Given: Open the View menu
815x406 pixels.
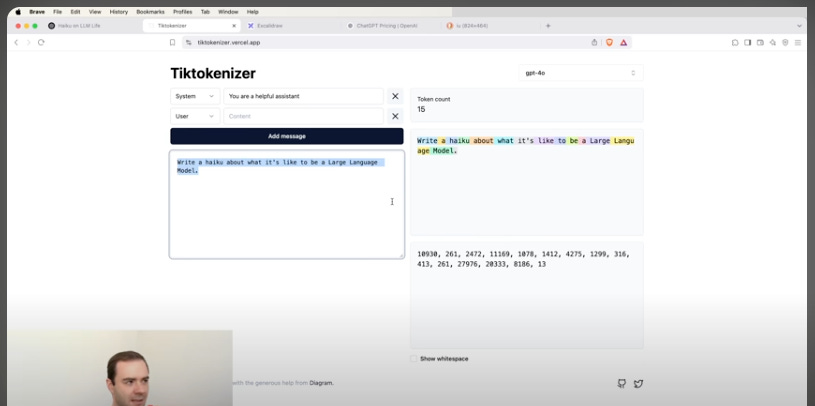Looking at the screenshot, I should pos(95,12).
